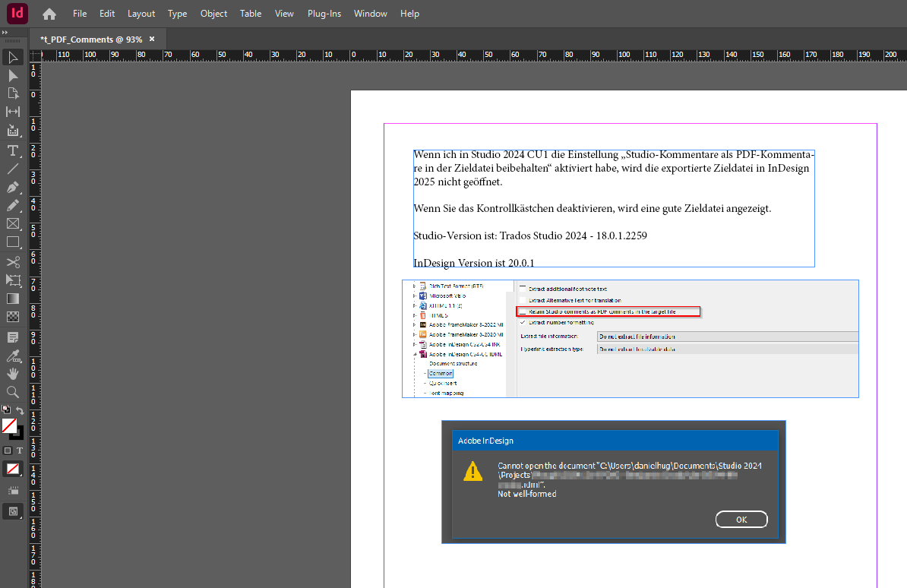Activate the Free Transform tool

[x=13, y=280]
